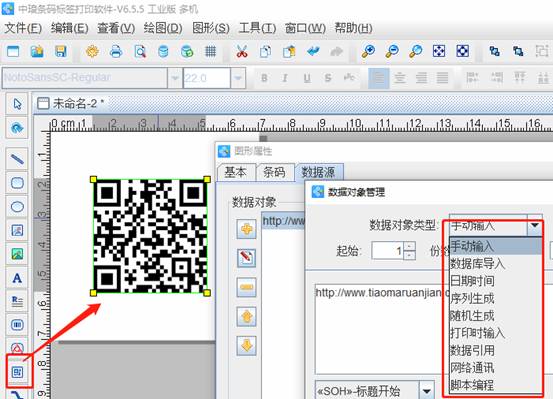
Task: Click the 起始 number input field
Action: (388, 251)
